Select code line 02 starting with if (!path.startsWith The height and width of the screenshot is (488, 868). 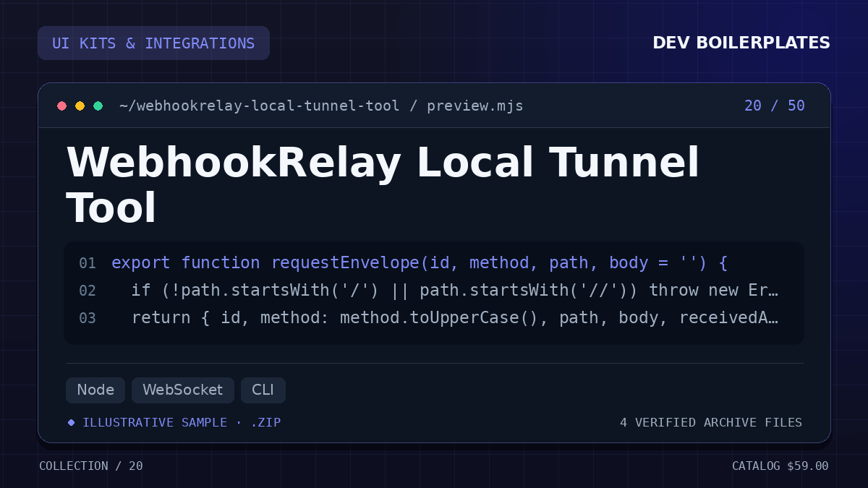click(454, 290)
